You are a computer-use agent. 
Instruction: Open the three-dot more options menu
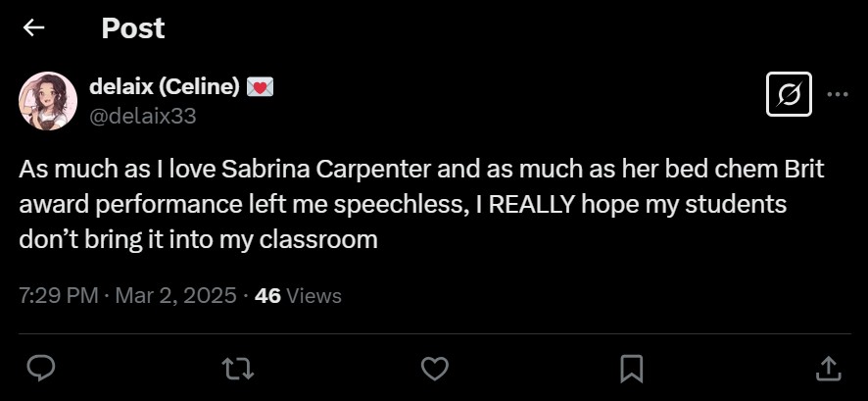pos(838,94)
